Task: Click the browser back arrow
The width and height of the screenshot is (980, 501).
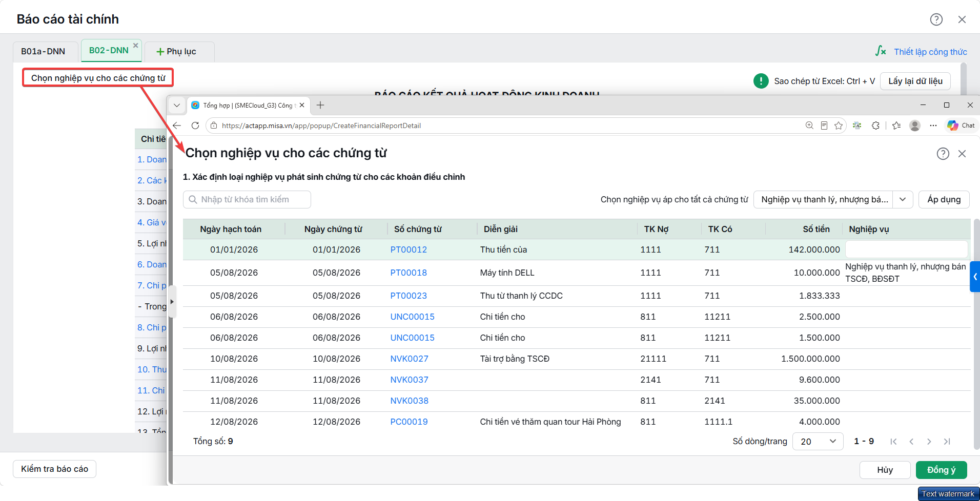Action: click(x=177, y=126)
